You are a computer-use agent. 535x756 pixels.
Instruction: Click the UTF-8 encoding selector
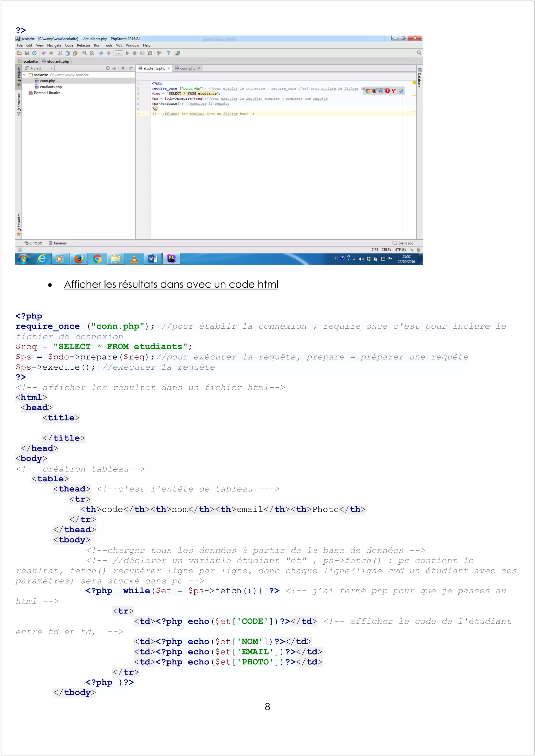(x=400, y=250)
